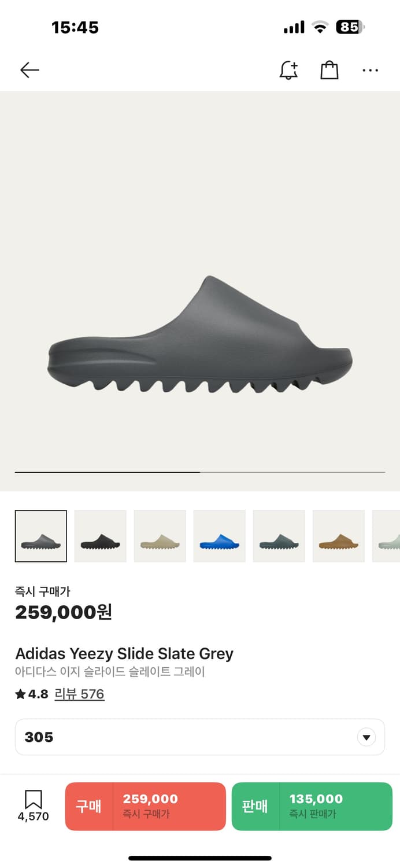
Task: Expand the size 305 dropdown arrow
Action: coord(366,737)
